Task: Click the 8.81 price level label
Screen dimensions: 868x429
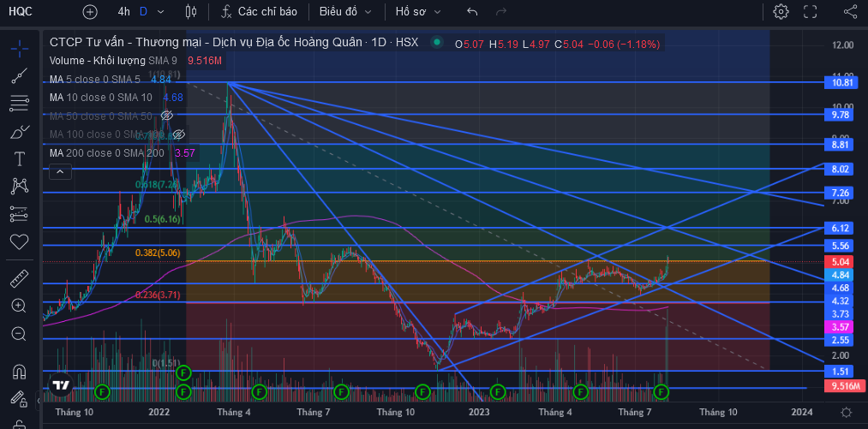Action: [x=841, y=145]
